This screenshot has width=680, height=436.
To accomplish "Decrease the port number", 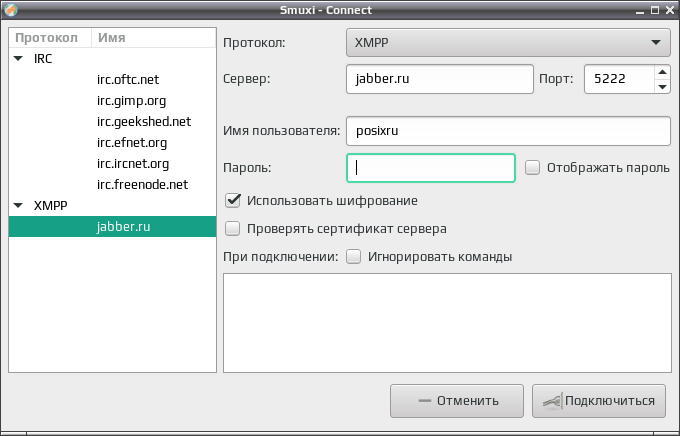I will pos(662,86).
